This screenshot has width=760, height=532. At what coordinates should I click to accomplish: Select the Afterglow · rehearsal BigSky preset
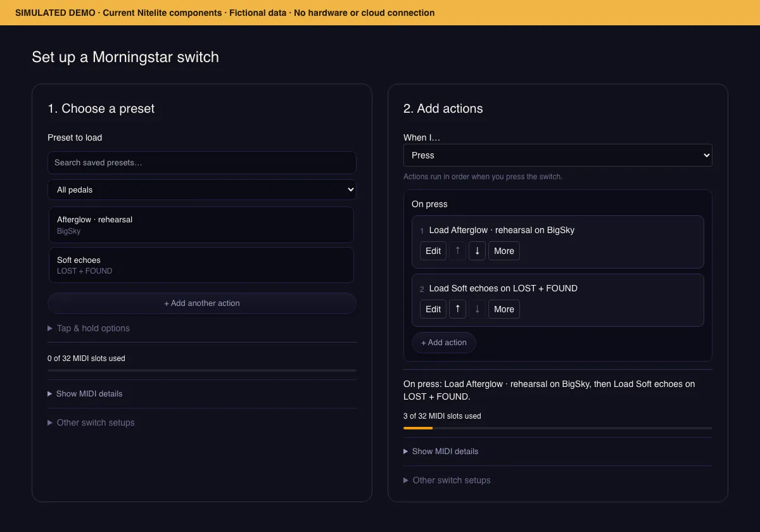point(201,225)
